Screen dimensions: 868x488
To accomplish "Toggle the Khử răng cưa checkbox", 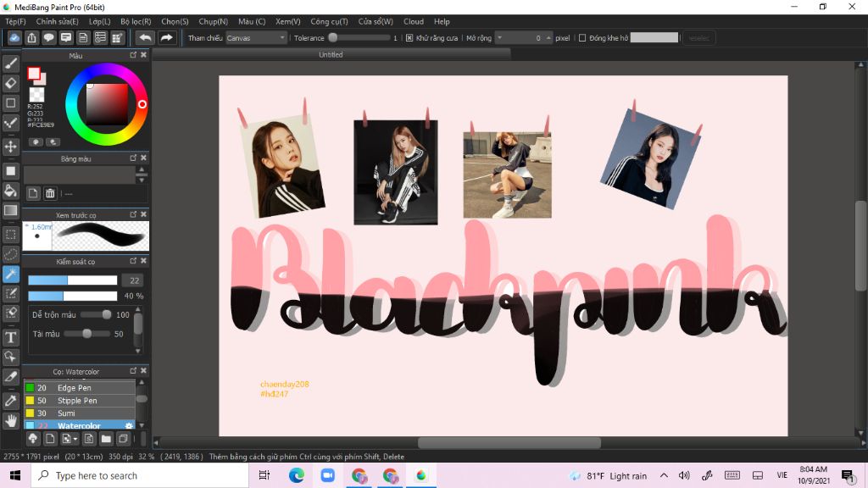I will tap(409, 37).
